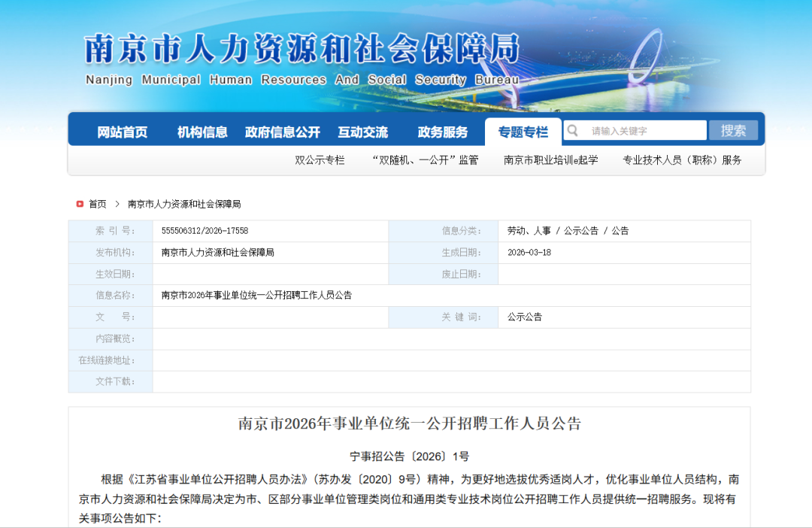
Task: Open the "双随机、一公开"监管 link
Action: (425, 160)
